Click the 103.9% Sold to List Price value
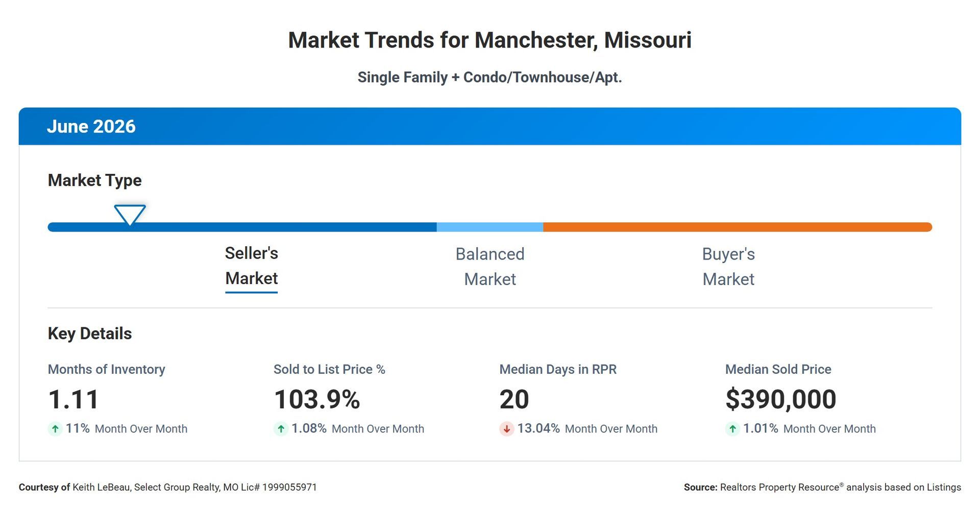The height and width of the screenshot is (514, 980). click(x=317, y=399)
